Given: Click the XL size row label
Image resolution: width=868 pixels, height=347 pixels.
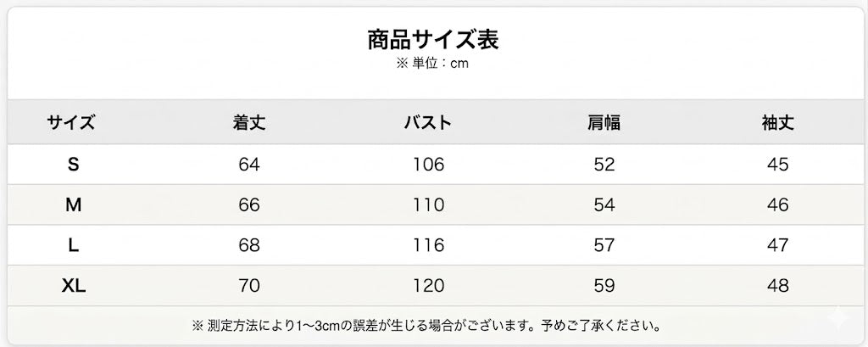Looking at the screenshot, I should pos(73,286).
